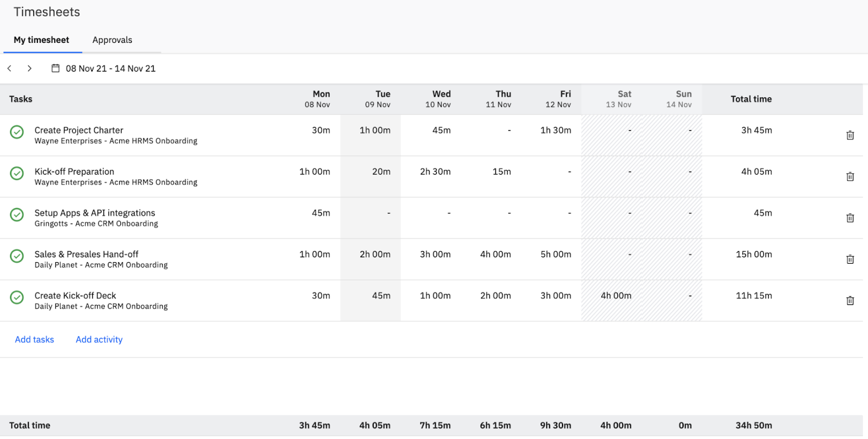
Task: Edit Monday 1h 00m for Kick-off Preparation
Action: (x=315, y=171)
